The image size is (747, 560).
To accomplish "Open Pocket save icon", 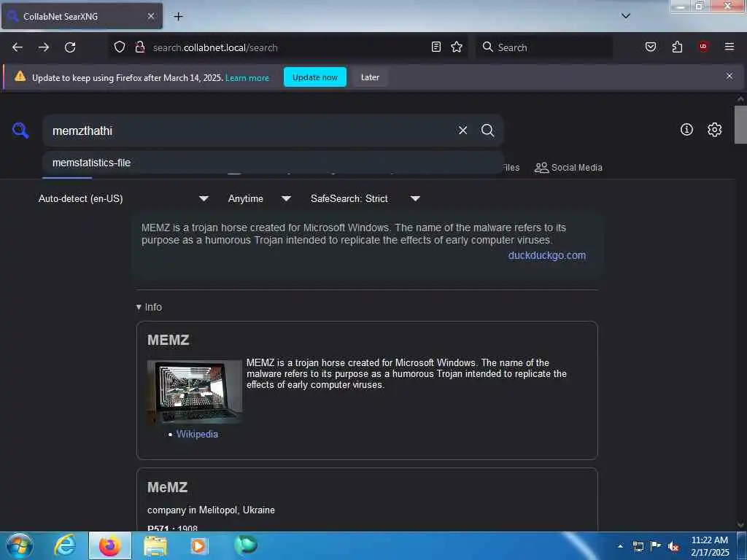I will point(651,47).
